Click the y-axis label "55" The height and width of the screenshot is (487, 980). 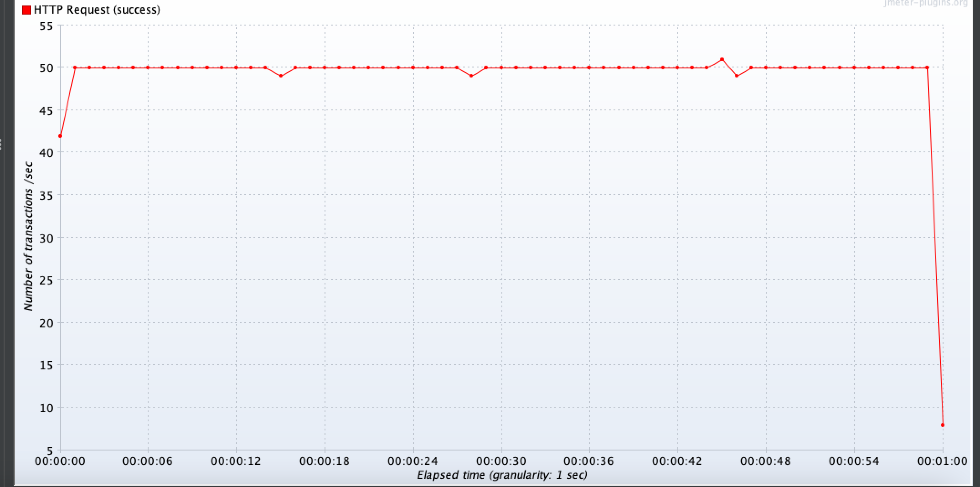click(x=46, y=26)
